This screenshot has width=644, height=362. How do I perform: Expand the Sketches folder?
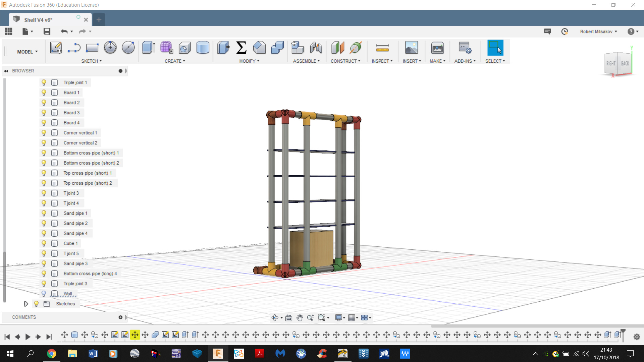pyautogui.click(x=26, y=304)
